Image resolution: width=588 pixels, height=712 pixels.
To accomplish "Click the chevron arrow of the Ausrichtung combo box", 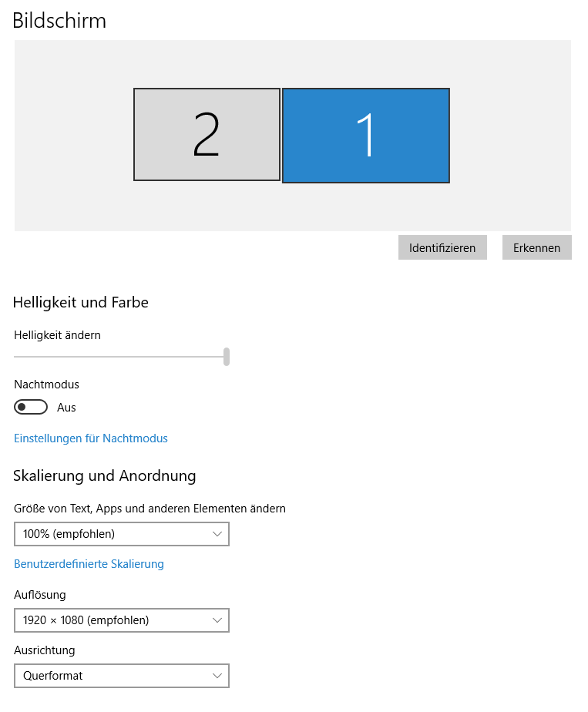I will tap(217, 676).
